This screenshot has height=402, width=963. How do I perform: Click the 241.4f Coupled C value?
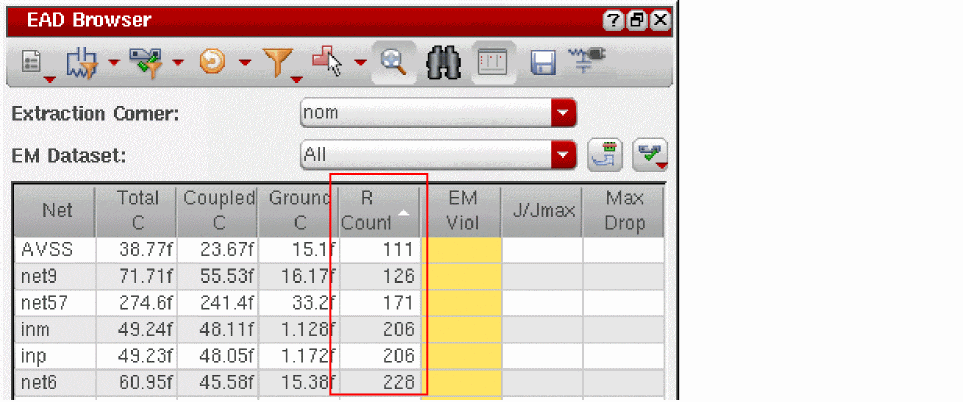(225, 303)
